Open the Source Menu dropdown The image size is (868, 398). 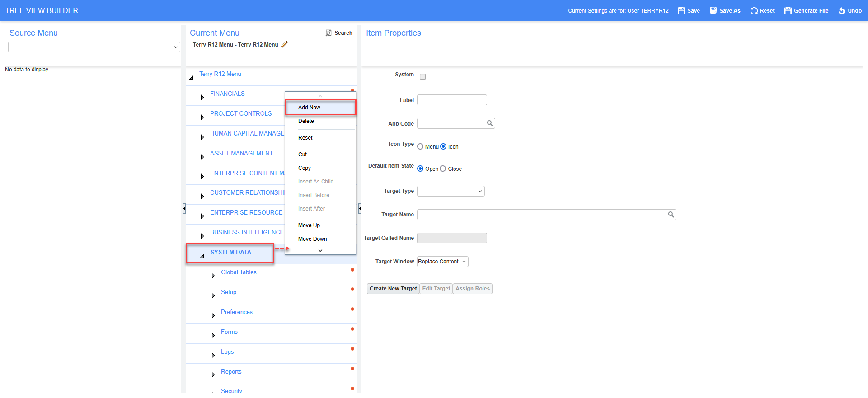coord(94,47)
